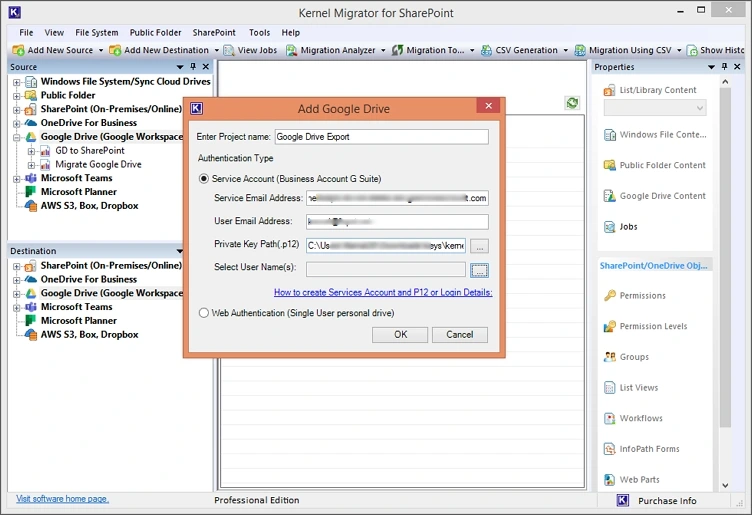Open the File menu
This screenshot has height=515, width=752.
tap(26, 33)
